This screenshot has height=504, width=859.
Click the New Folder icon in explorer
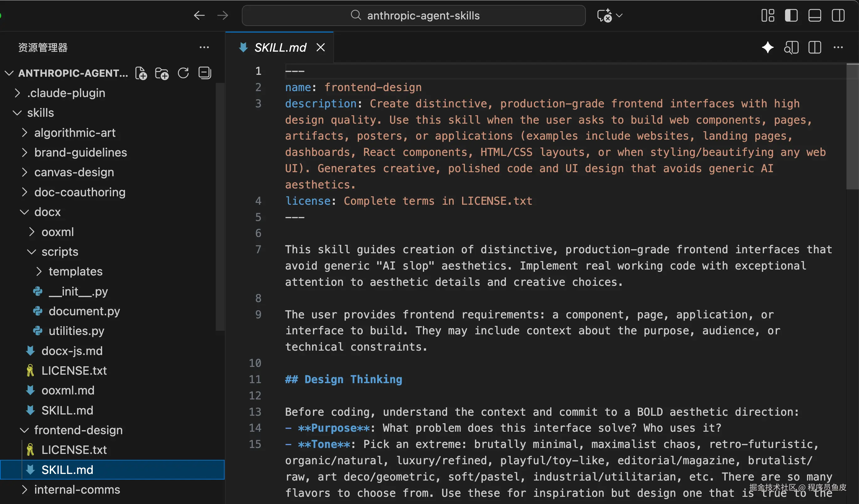tap(162, 73)
